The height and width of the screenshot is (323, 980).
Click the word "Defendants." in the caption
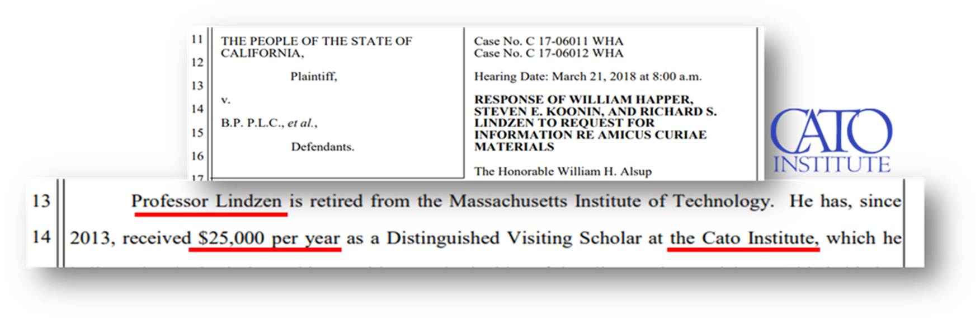tap(323, 147)
